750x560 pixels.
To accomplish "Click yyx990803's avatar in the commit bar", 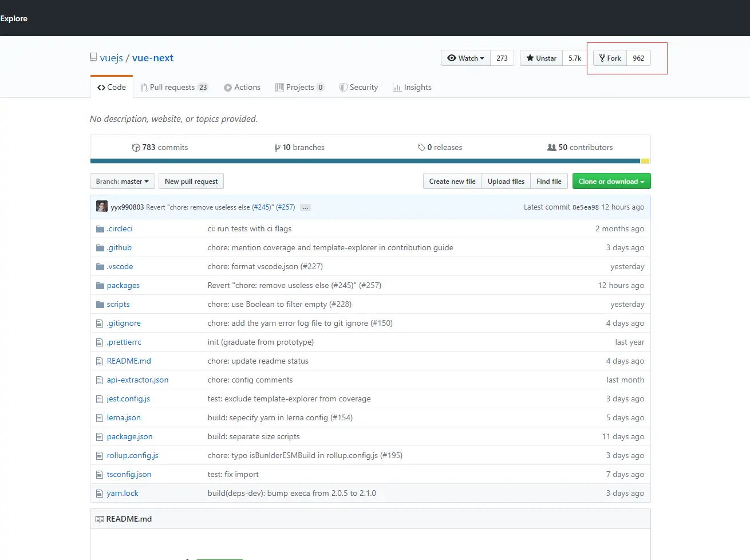I will pyautogui.click(x=102, y=207).
